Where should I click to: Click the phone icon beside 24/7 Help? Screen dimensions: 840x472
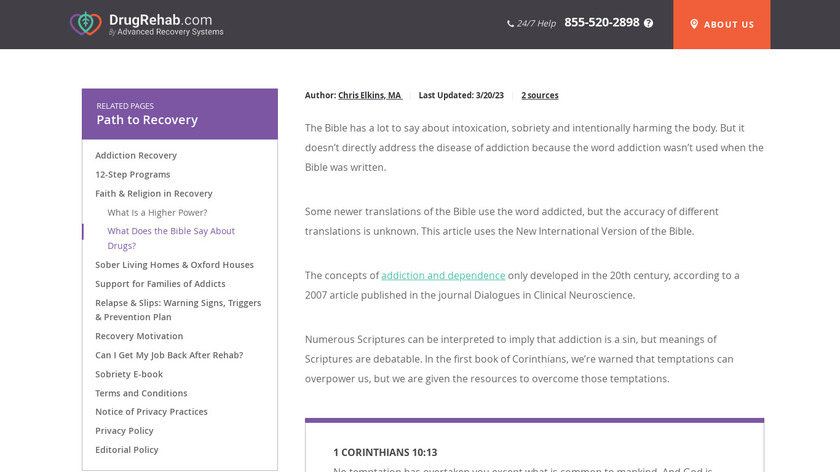click(511, 24)
